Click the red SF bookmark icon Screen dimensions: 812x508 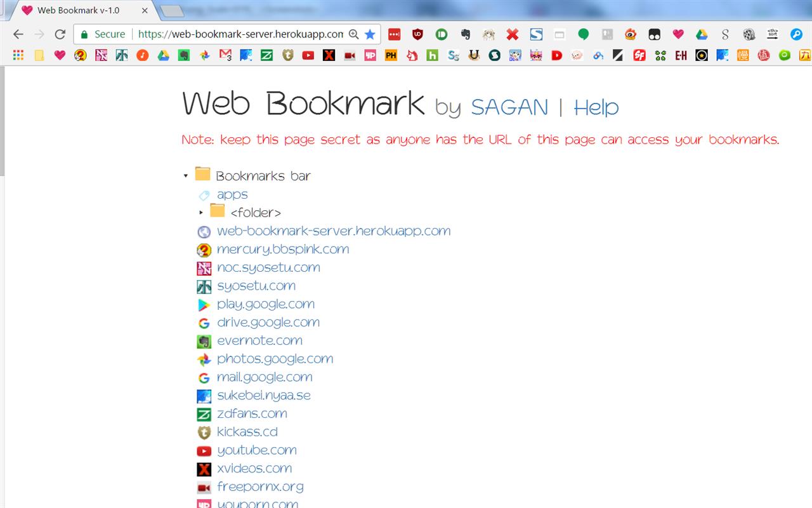click(x=639, y=55)
